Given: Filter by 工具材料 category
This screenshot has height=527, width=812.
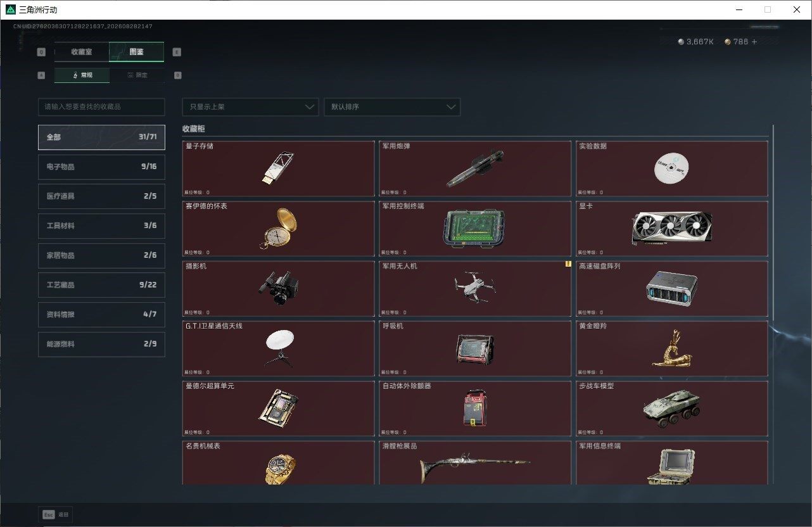Looking at the screenshot, I should [x=101, y=226].
